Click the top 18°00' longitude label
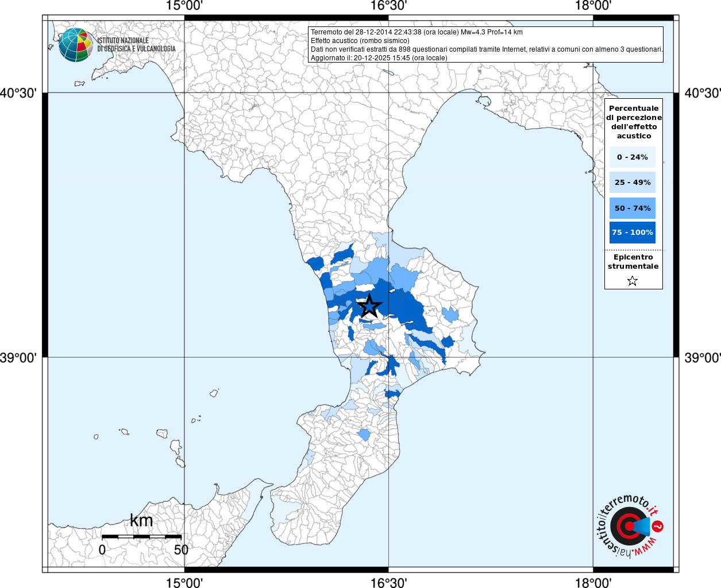This screenshot has height=588, width=721. pos(593,6)
